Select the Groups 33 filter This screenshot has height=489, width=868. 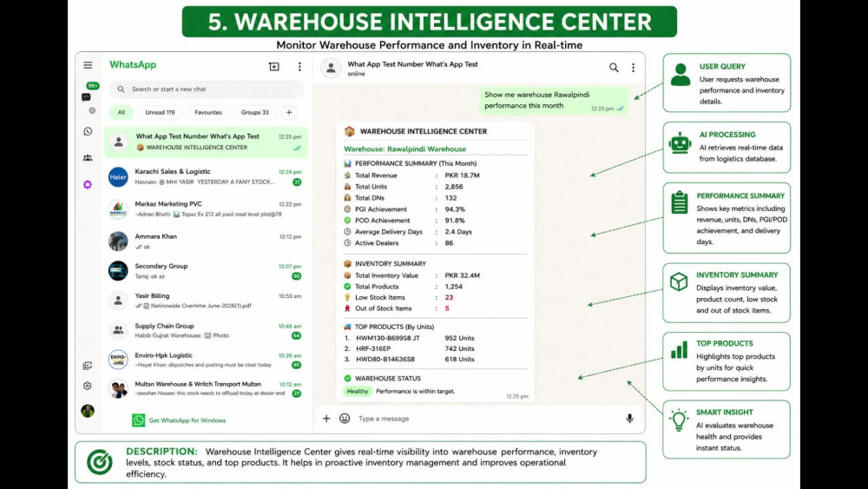click(254, 112)
